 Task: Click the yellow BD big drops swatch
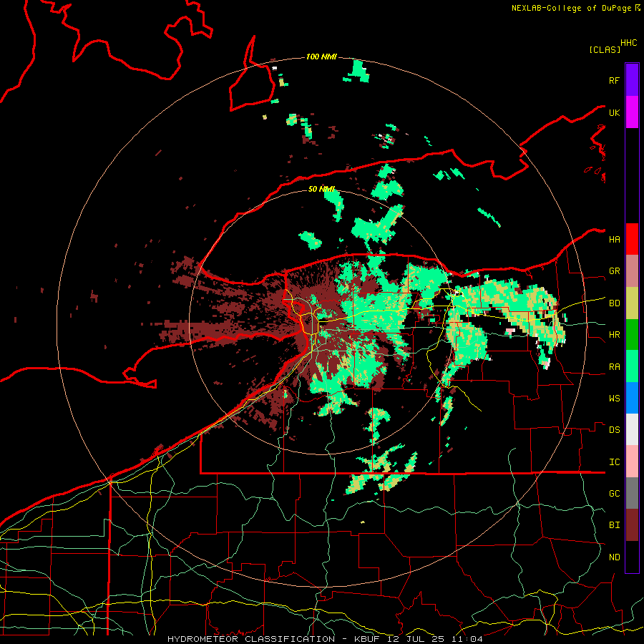pos(632,303)
